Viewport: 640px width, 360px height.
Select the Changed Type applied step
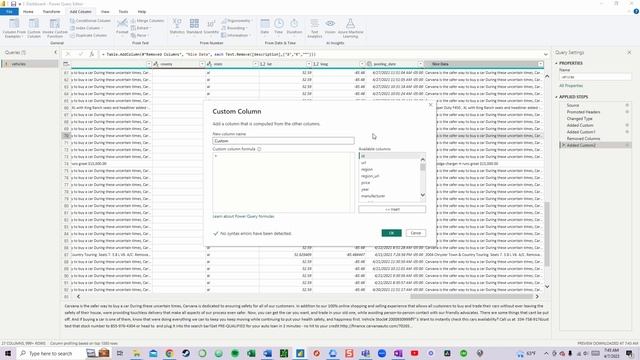579,118
